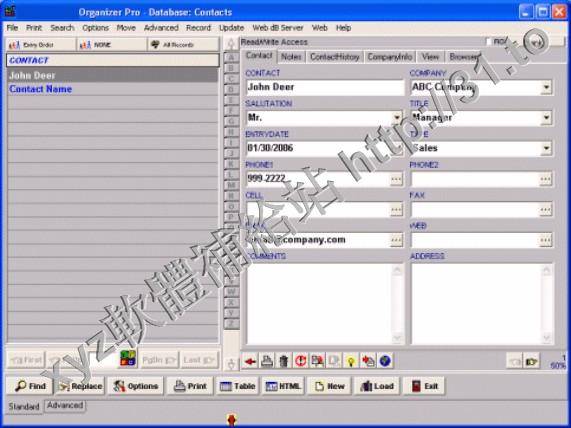Click the red arrow with document icon
This screenshot has height=428, width=571.
[x=368, y=361]
